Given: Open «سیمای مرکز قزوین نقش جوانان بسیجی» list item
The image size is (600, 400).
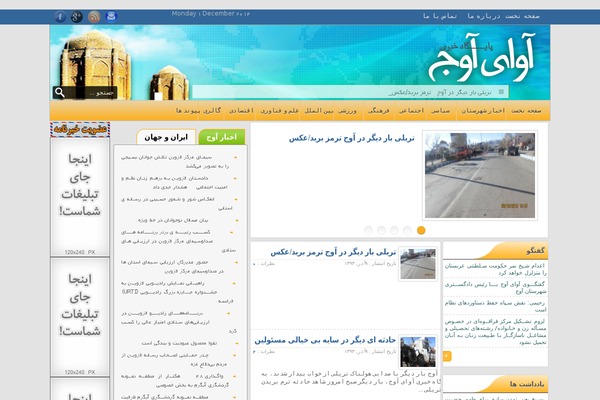Looking at the screenshot, I should click(174, 162).
